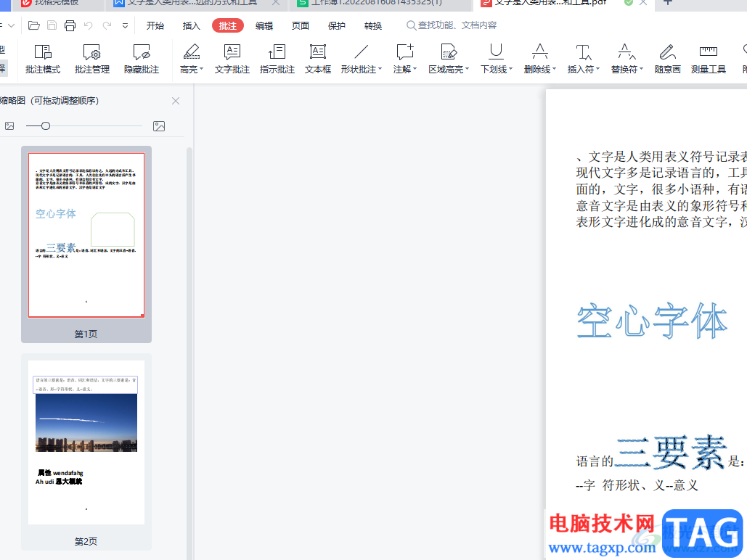The height and width of the screenshot is (560, 747).
Task: Select the 指示批注 callout tool
Action: tap(277, 59)
